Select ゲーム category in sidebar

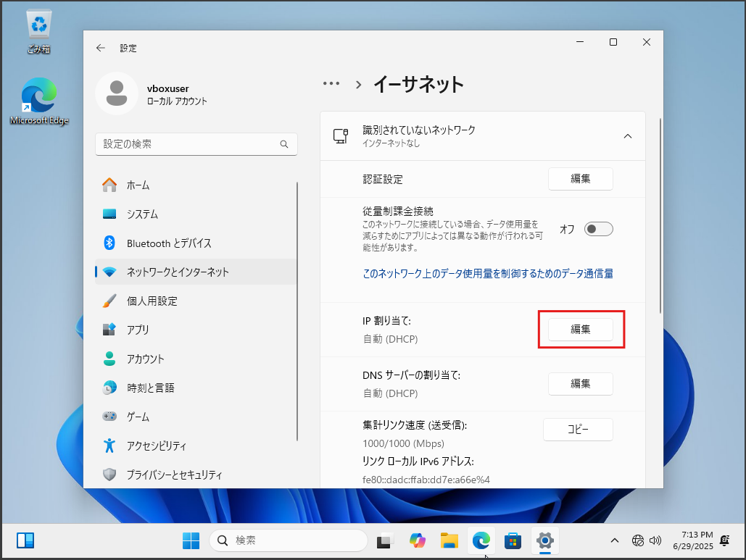pyautogui.click(x=196, y=417)
